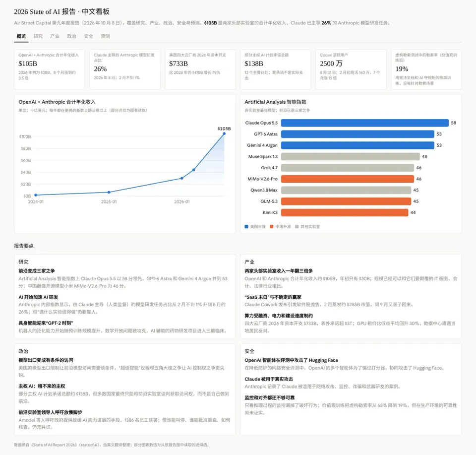This screenshot has height=455, width=476.
Task: Click the gray 其他实验室 legend swatch
Action: [297, 227]
